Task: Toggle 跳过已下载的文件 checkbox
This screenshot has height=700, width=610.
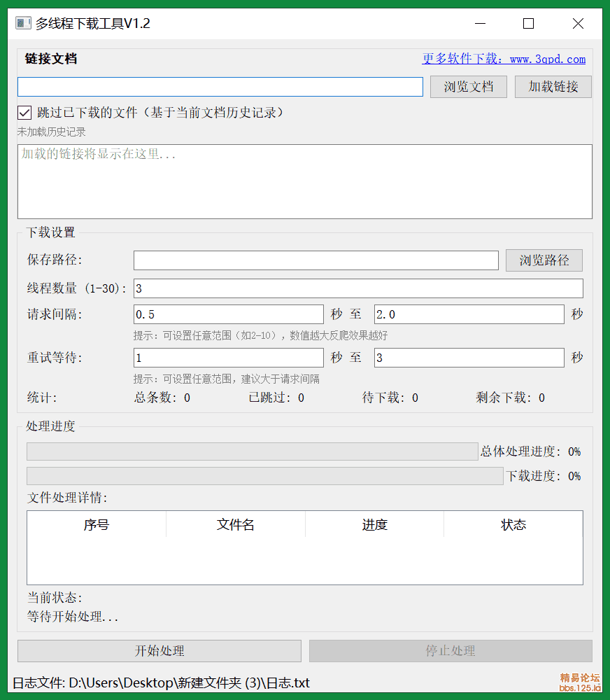Action: [24, 113]
